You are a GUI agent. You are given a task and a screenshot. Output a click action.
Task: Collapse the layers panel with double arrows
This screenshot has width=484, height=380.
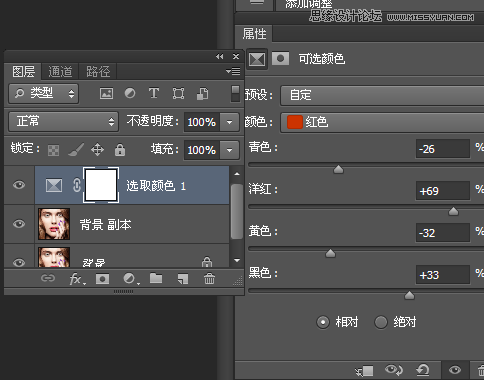(x=219, y=56)
